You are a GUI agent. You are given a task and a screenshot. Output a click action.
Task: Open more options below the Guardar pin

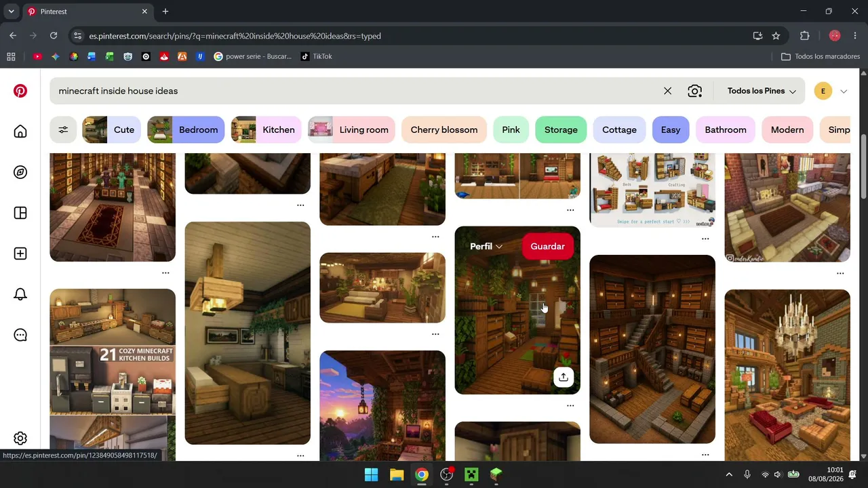tap(570, 405)
